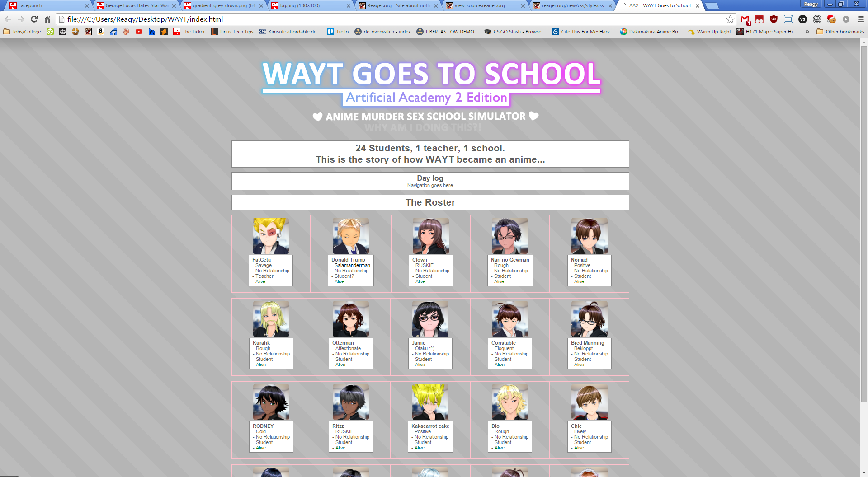The height and width of the screenshot is (477, 868).
Task: Open the CS:GO Stash bookmark
Action: click(515, 32)
